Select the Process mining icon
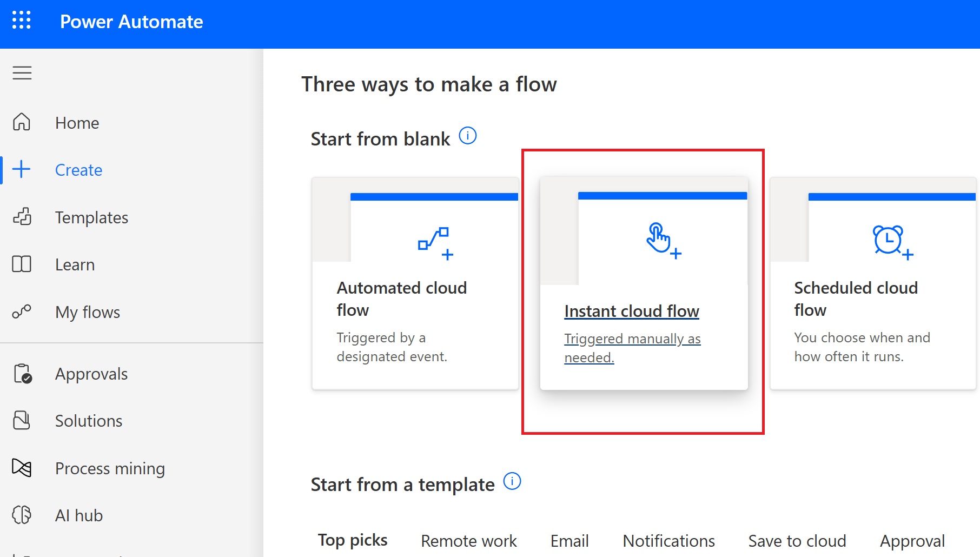Viewport: 980px width, 557px height. pos(22,468)
